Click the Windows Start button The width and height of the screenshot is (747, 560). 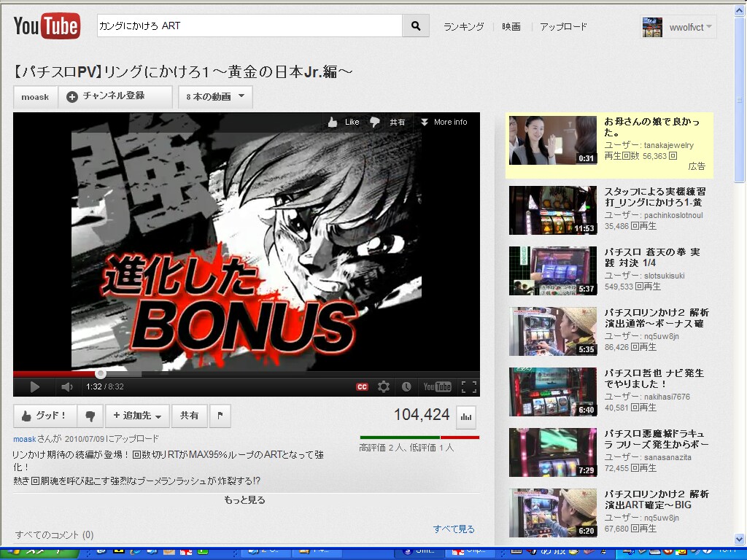tap(39, 553)
